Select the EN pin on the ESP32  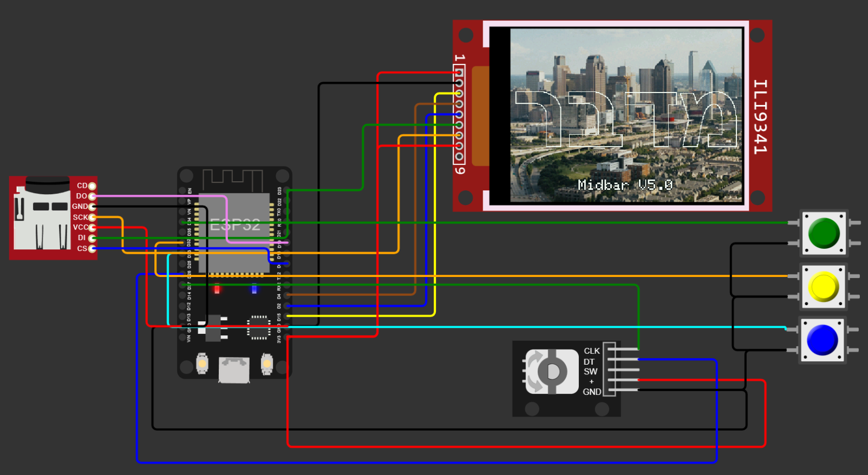tap(182, 191)
